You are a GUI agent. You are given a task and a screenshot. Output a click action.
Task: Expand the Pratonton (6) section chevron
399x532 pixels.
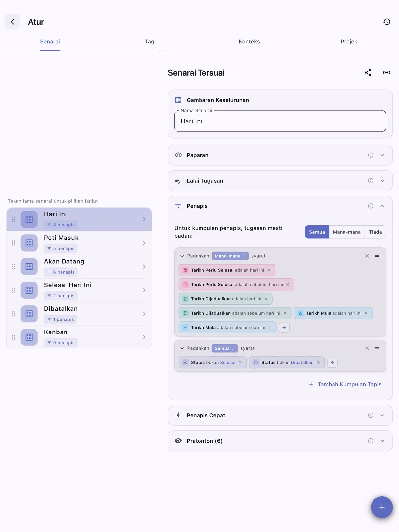coord(382,441)
